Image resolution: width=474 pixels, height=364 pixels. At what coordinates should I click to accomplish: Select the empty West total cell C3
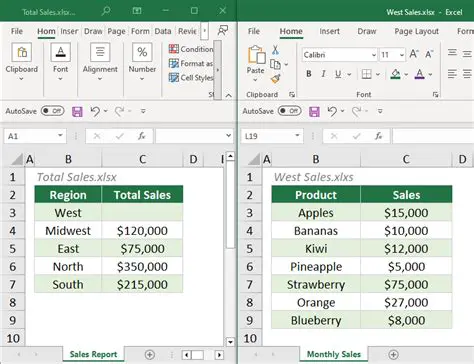[x=142, y=213]
